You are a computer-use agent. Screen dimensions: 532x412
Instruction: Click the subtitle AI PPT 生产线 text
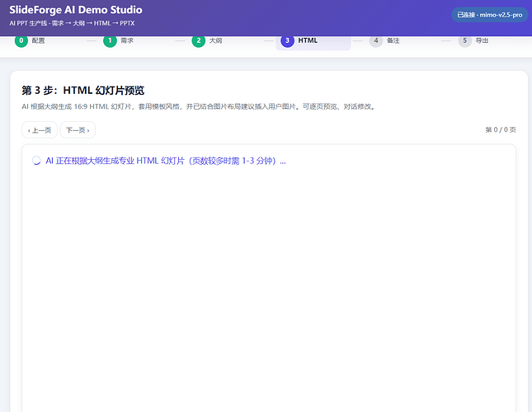tap(72, 23)
